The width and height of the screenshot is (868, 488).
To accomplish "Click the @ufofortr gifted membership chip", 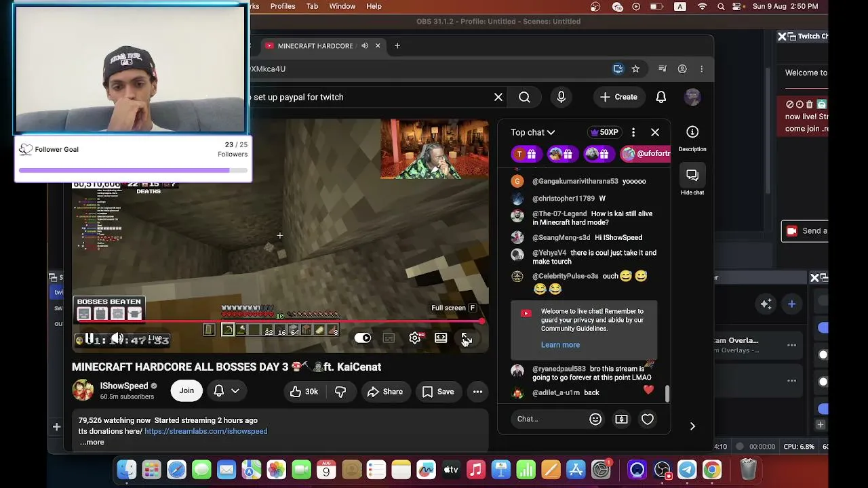I will [x=645, y=154].
